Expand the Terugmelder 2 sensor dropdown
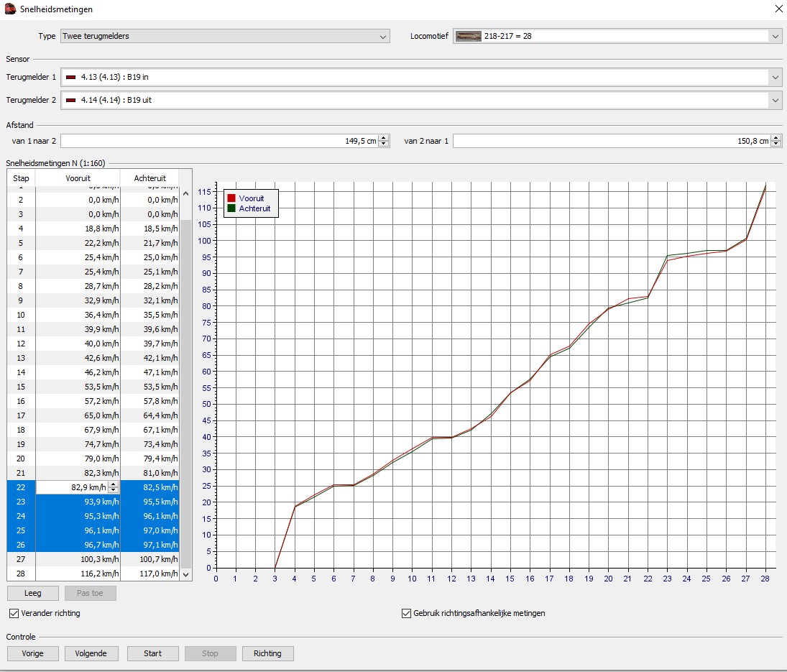 click(x=776, y=101)
